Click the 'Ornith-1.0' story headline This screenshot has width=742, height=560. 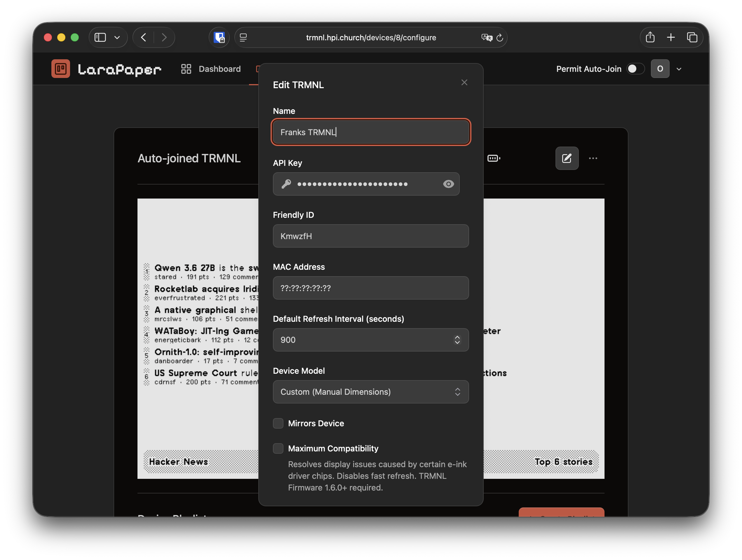pyautogui.click(x=206, y=352)
